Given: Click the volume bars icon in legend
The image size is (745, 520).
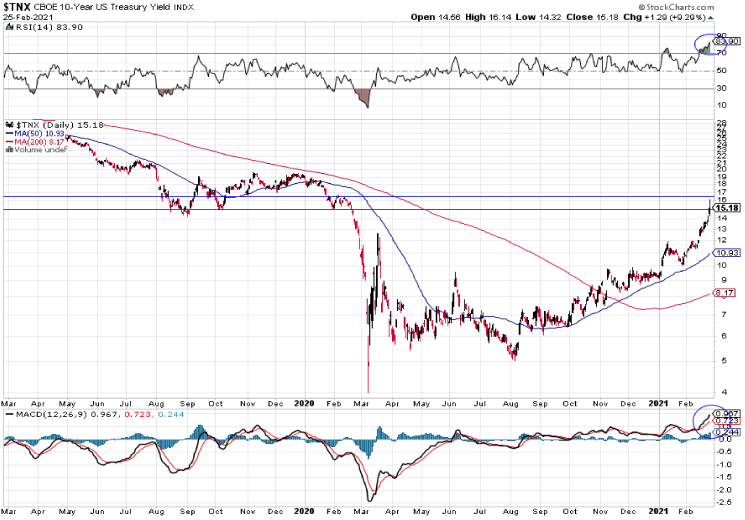Looking at the screenshot, I should pos(8,150).
